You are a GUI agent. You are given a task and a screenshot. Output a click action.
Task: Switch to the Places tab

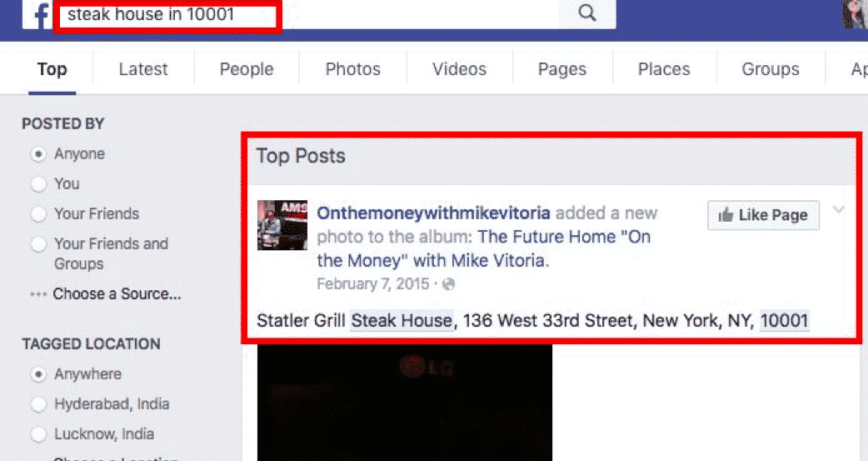(x=664, y=69)
